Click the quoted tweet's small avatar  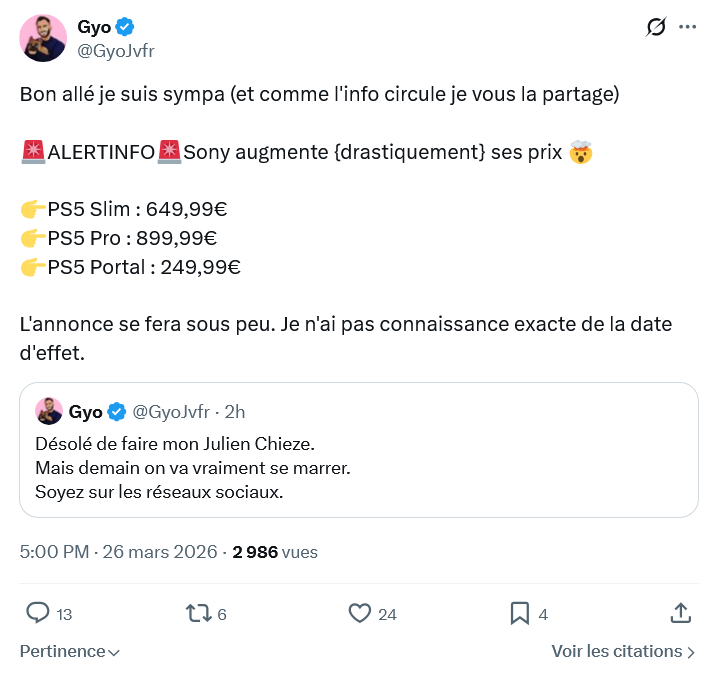pos(49,411)
